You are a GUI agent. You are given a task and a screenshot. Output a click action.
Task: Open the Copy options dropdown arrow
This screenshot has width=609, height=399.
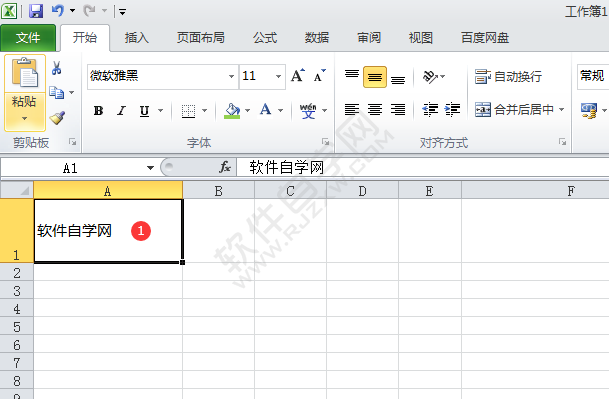point(71,92)
